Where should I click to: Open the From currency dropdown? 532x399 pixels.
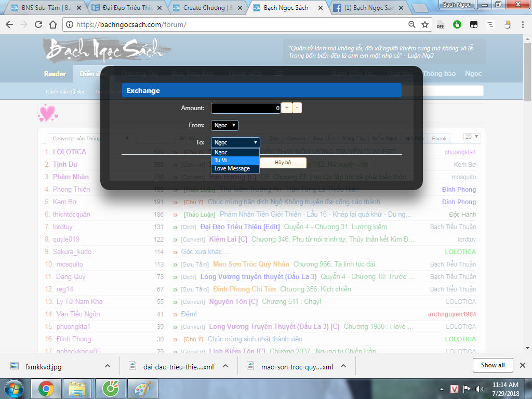tap(224, 125)
